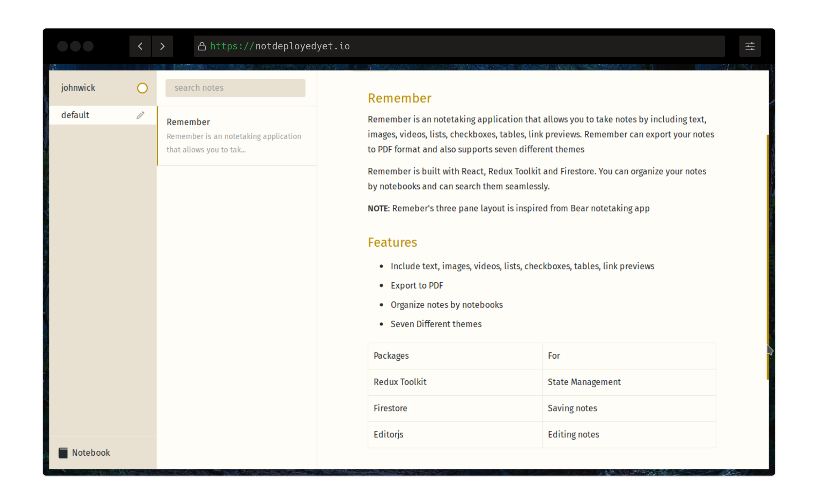Screen dimensions: 818x504
Task: Click the browser back arrow button
Action: click(x=140, y=46)
